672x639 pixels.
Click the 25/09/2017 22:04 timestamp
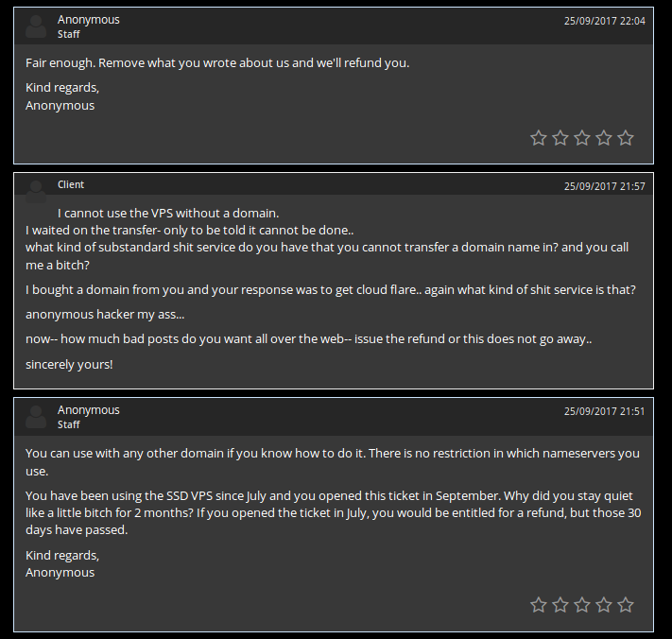[x=604, y=21]
